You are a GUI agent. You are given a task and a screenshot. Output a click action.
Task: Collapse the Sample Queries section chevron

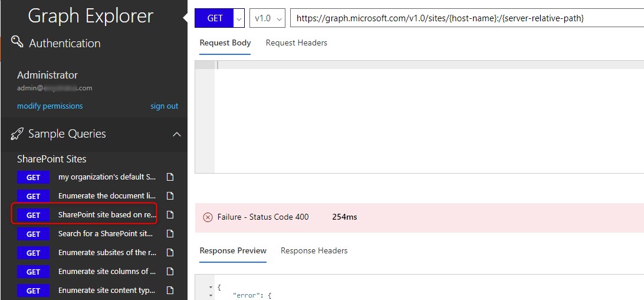176,134
